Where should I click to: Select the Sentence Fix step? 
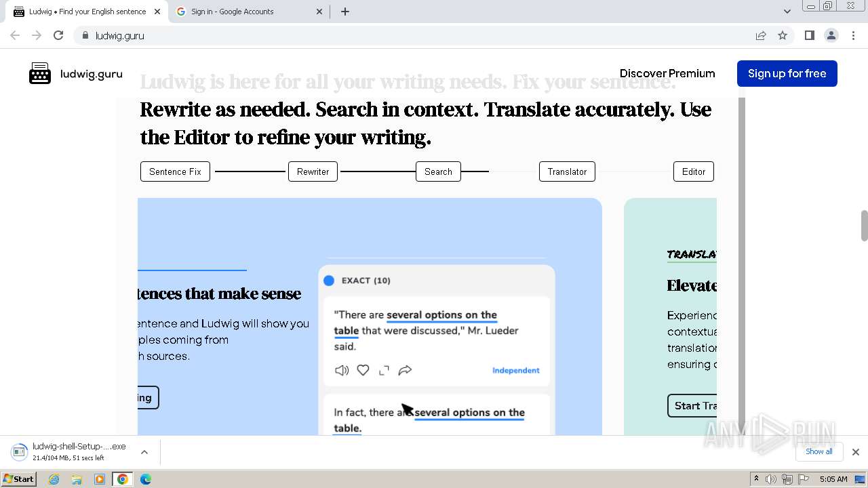point(175,171)
